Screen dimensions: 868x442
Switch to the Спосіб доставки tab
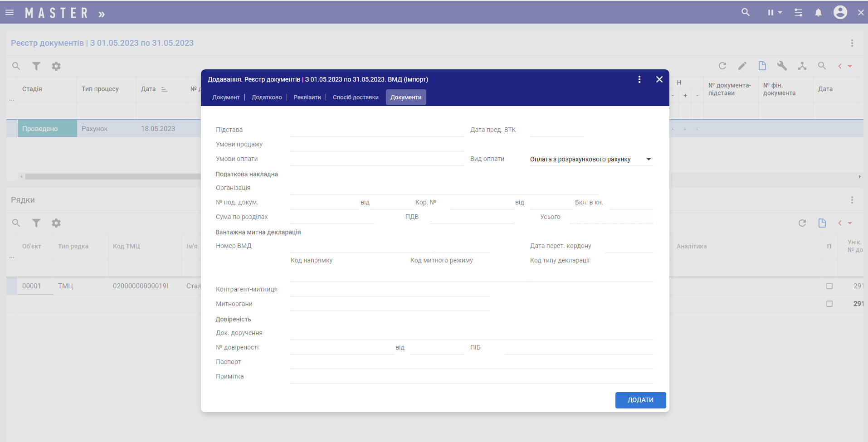click(356, 97)
